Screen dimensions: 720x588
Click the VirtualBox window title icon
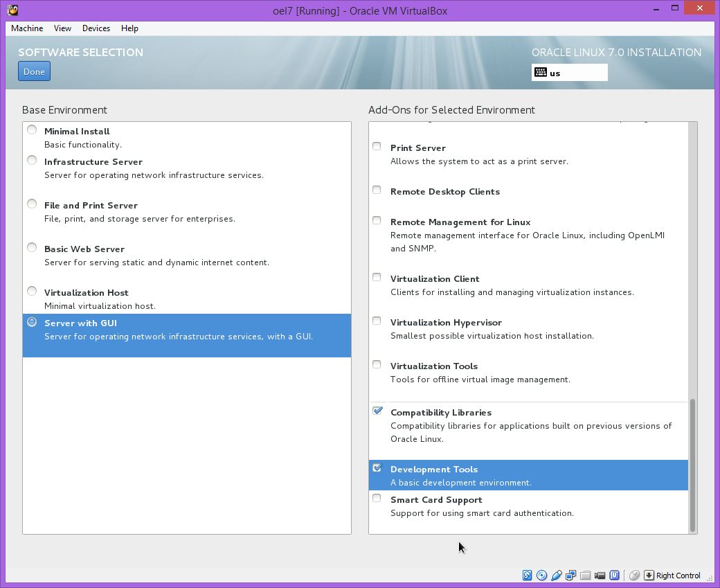pyautogui.click(x=12, y=10)
